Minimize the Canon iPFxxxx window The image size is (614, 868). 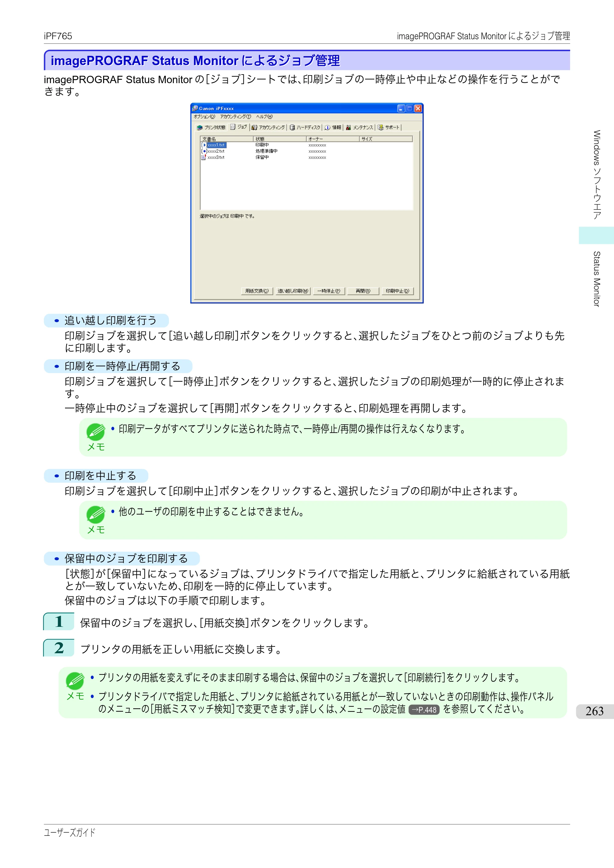tap(401, 109)
